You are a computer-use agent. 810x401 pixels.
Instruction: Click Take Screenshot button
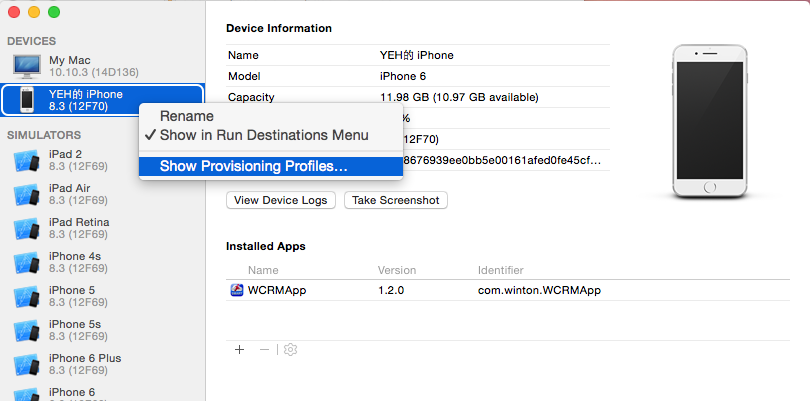[x=396, y=200]
